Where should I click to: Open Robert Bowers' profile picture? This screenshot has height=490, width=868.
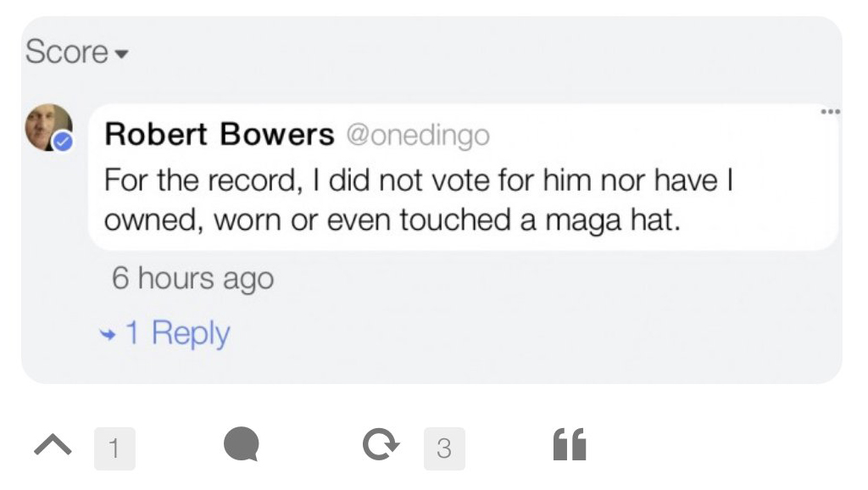coord(47,127)
